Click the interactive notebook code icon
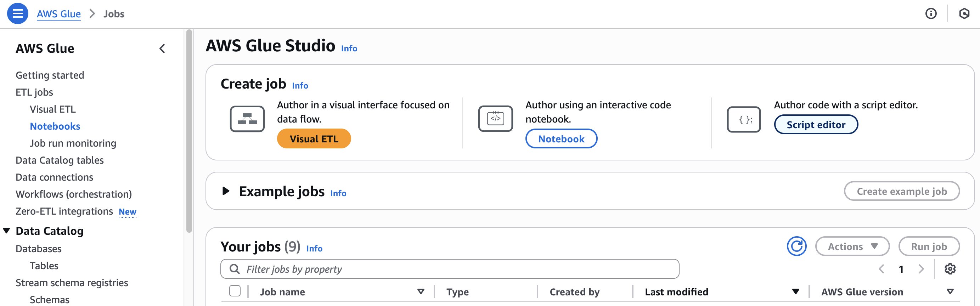 click(495, 119)
